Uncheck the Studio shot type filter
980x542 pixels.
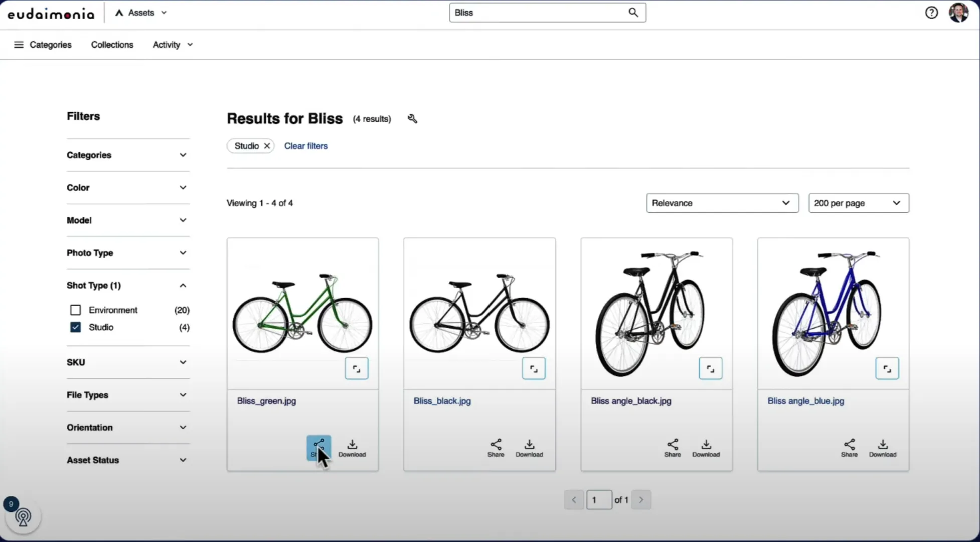click(x=75, y=327)
